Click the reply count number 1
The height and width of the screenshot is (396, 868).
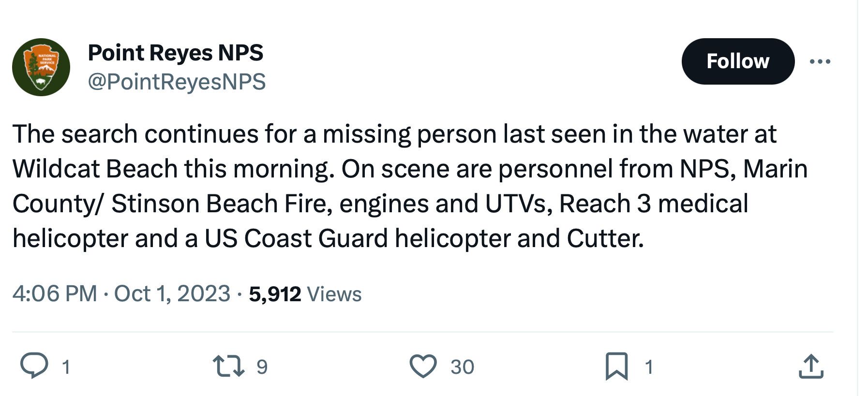[x=66, y=367]
